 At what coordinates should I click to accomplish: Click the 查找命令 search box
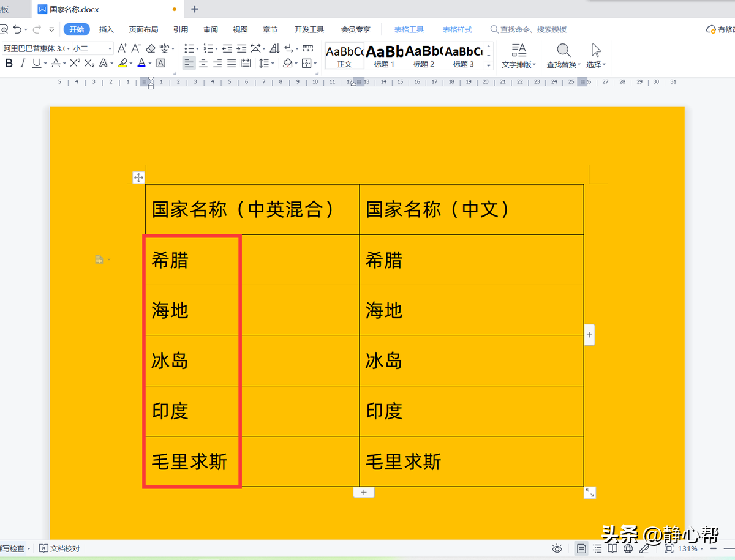[x=529, y=29]
